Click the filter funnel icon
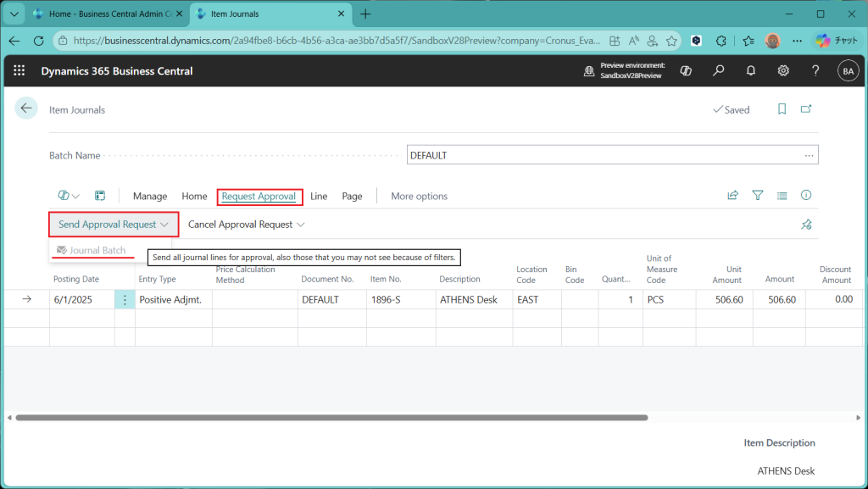 click(x=757, y=196)
